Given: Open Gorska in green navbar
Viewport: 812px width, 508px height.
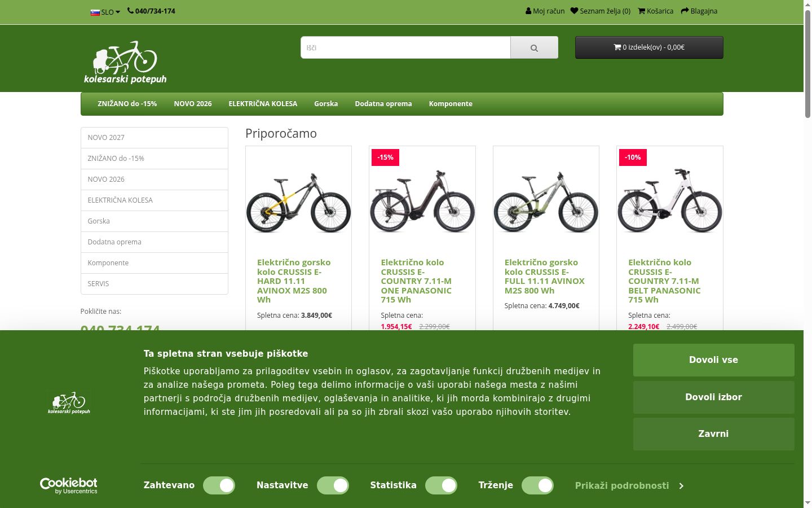Looking at the screenshot, I should tap(326, 104).
